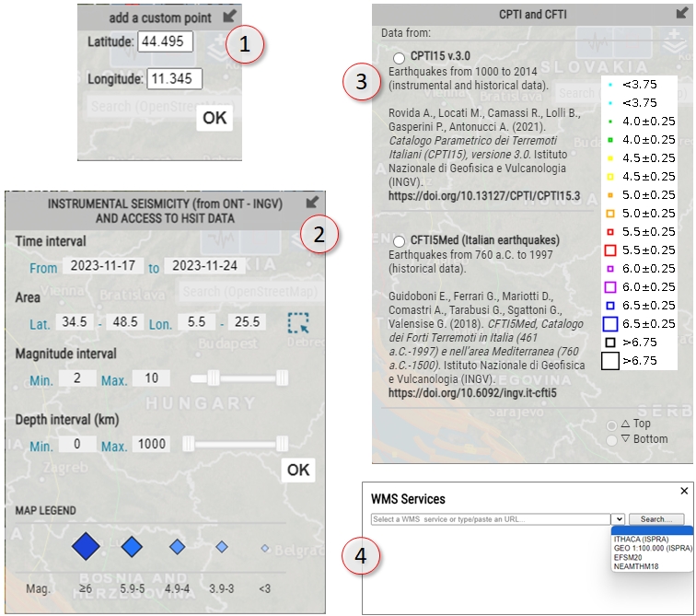
Task: Select the blank highlighted WMS list entry
Action: 652,530
